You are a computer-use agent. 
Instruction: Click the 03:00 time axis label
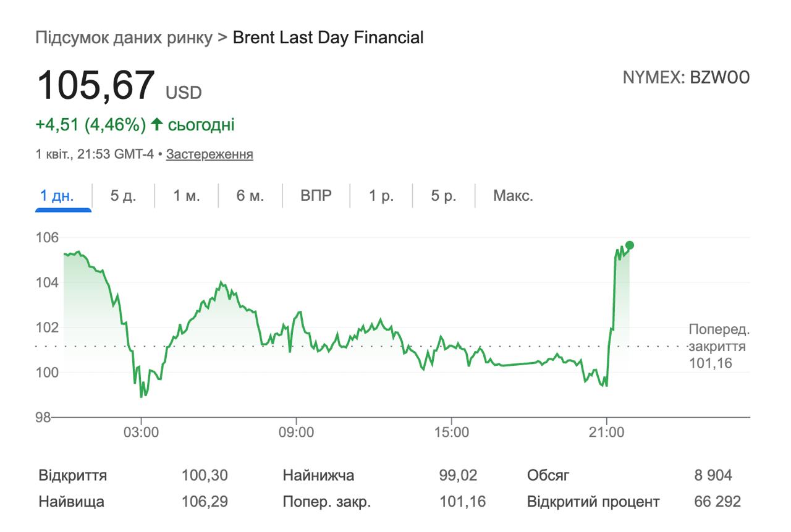tap(141, 432)
